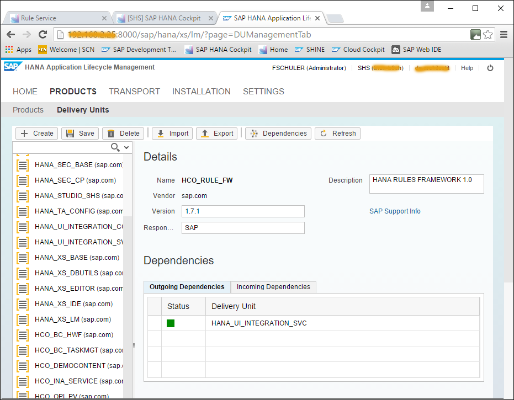Reload the browser page
The image size is (514, 400).
43,34
